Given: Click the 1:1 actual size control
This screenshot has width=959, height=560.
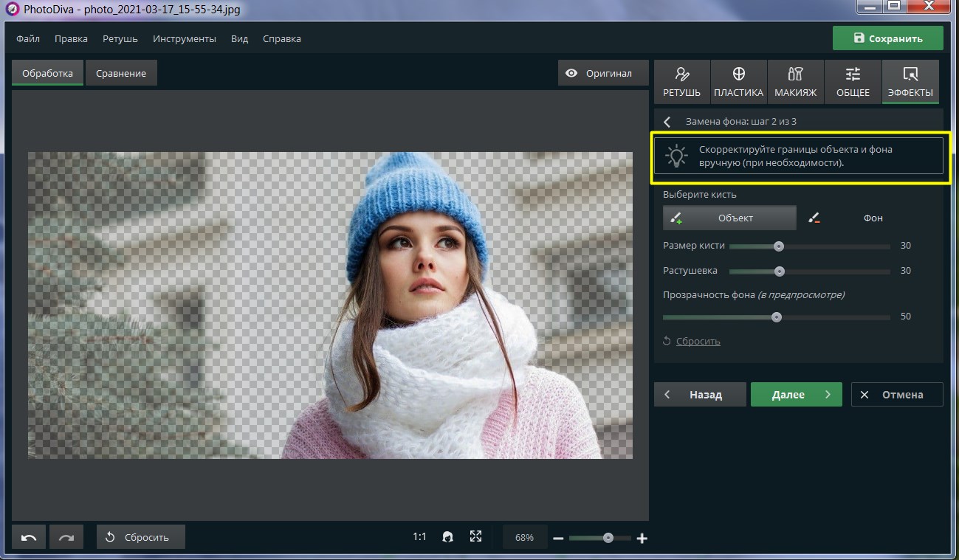Looking at the screenshot, I should tap(419, 537).
